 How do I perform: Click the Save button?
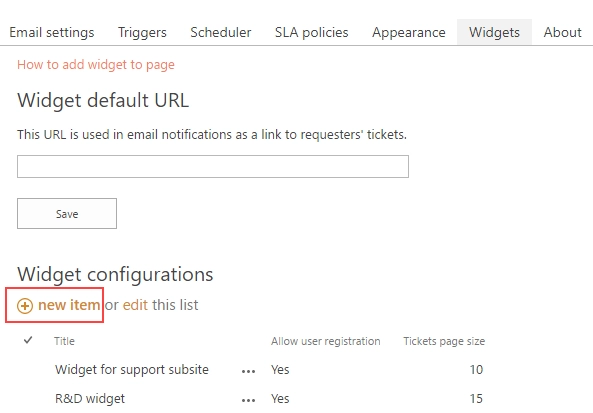[x=67, y=214]
